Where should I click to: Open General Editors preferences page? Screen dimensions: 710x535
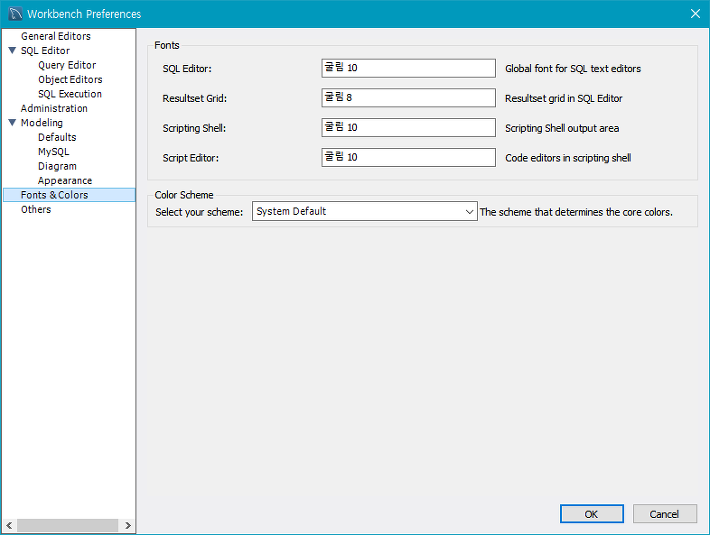point(56,36)
